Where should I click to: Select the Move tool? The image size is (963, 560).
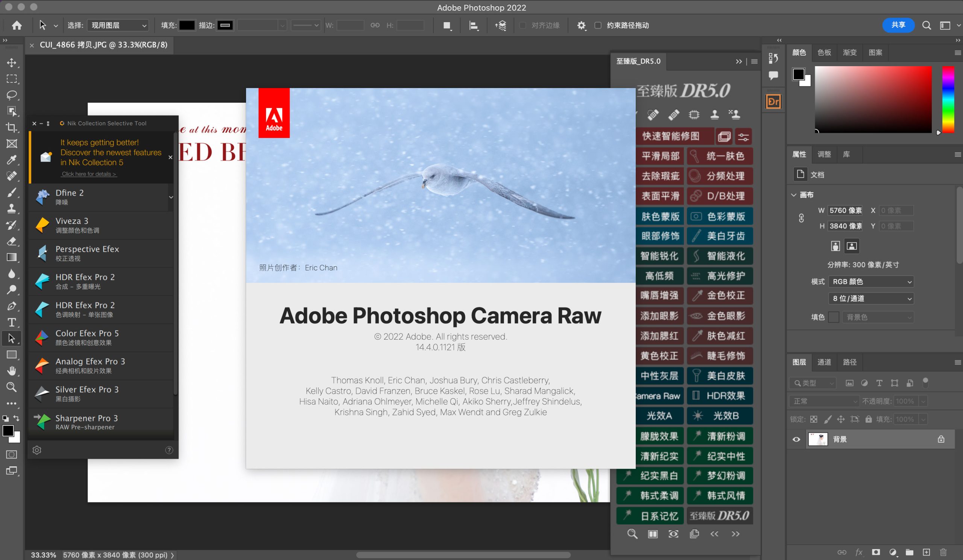11,63
